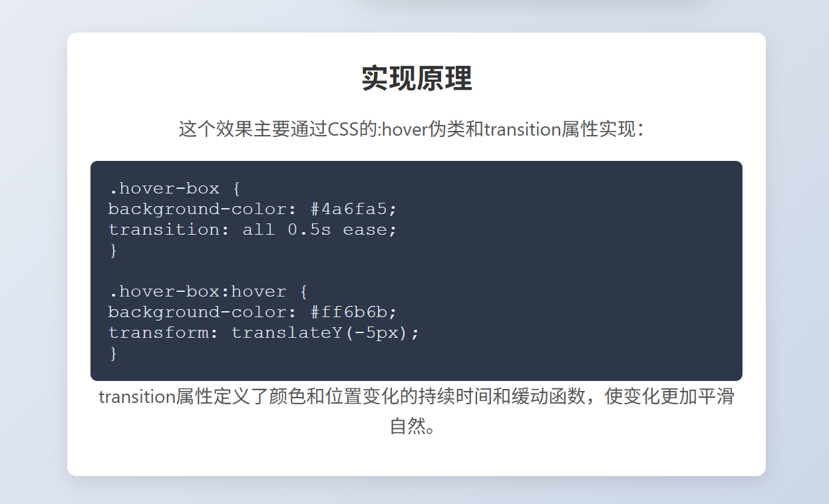This screenshot has height=504, width=829.
Task: Click the #ff6b6b color value in the code
Action: [x=353, y=312]
